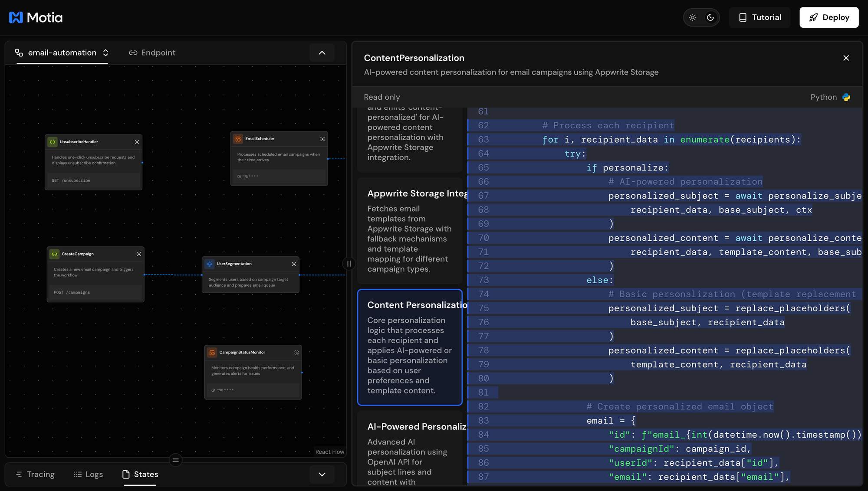Collapse the flow panel with chevron up
Viewport: 868px width, 491px height.
coord(322,53)
